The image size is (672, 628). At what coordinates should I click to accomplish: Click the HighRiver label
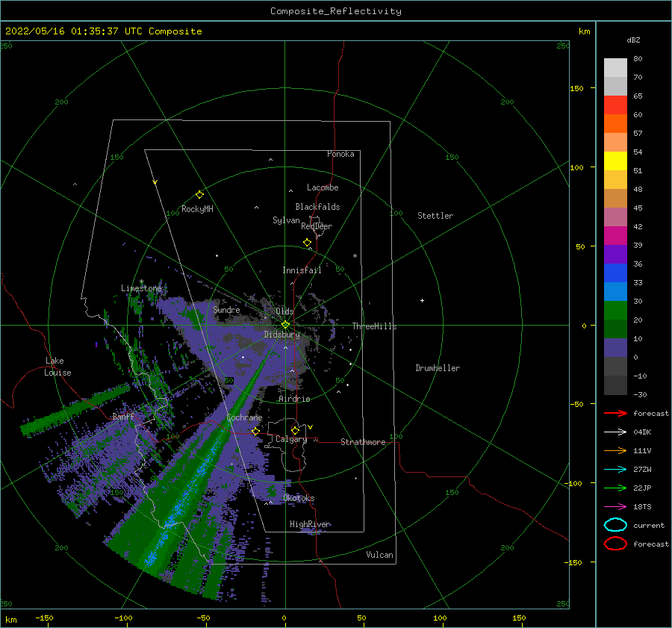coord(311,524)
